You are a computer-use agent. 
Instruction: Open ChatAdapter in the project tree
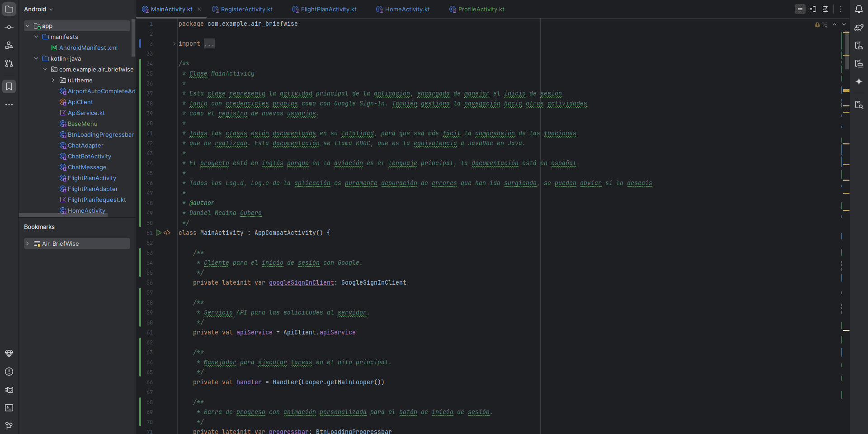pyautogui.click(x=81, y=145)
